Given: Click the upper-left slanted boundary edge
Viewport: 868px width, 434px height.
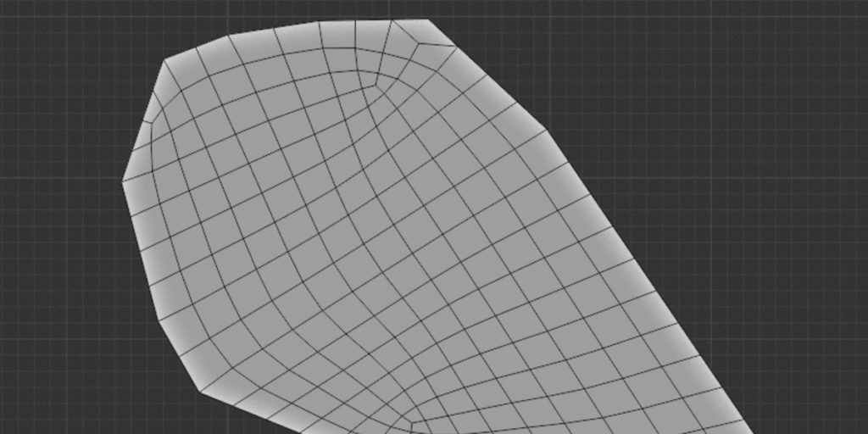Looking at the screenshot, I should coord(143,120).
